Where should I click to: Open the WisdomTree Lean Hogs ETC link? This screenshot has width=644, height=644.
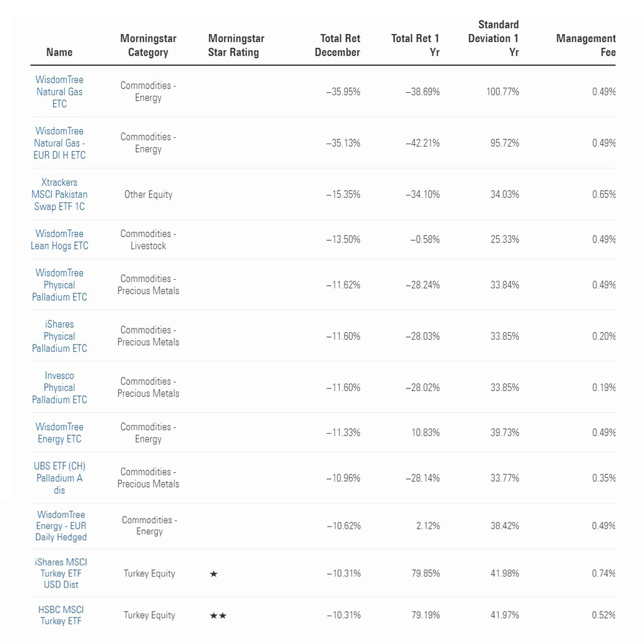(x=59, y=239)
